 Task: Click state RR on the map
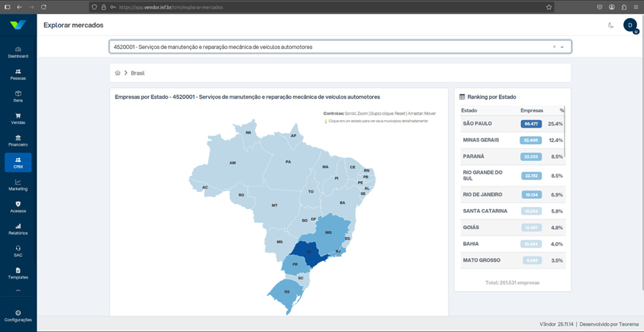[248, 133]
